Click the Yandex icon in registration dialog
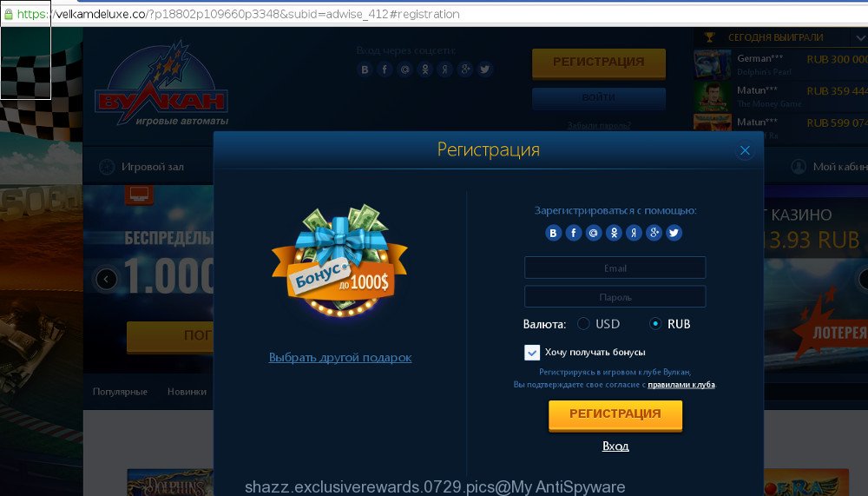The width and height of the screenshot is (868, 496). [634, 233]
